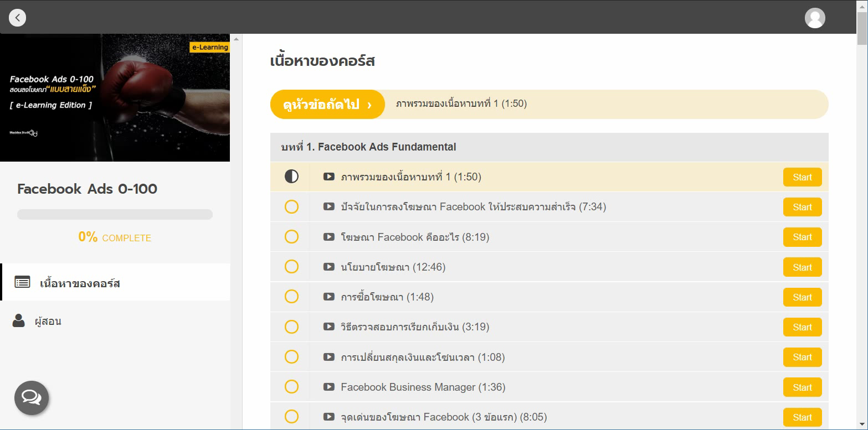Select the เนื้อหาของคอร์ส sidebar menu item
Screen dimensions: 868x430
tap(115, 282)
